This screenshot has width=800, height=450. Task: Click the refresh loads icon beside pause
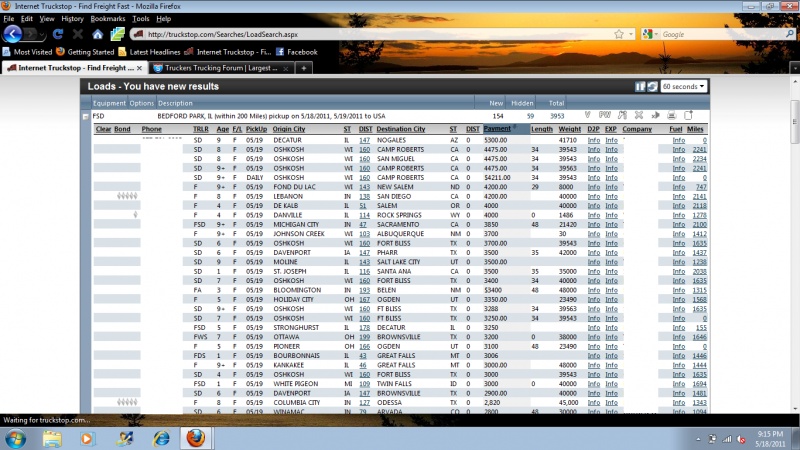[x=652, y=87]
